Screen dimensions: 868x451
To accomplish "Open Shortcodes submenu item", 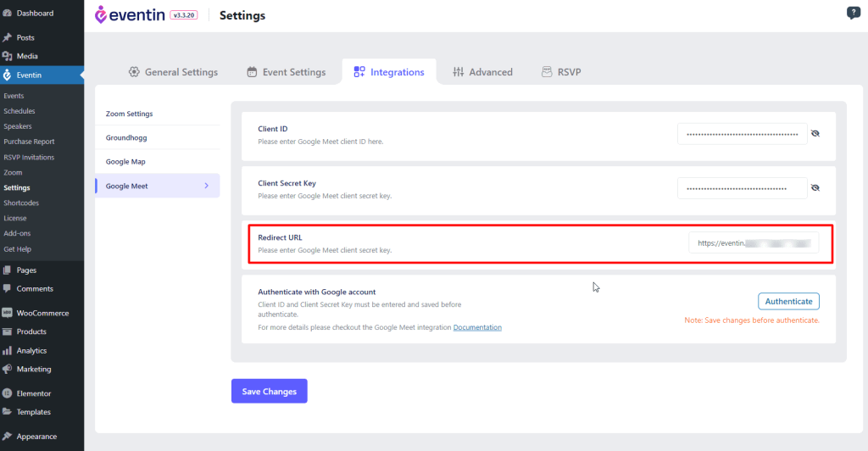I will click(x=21, y=203).
